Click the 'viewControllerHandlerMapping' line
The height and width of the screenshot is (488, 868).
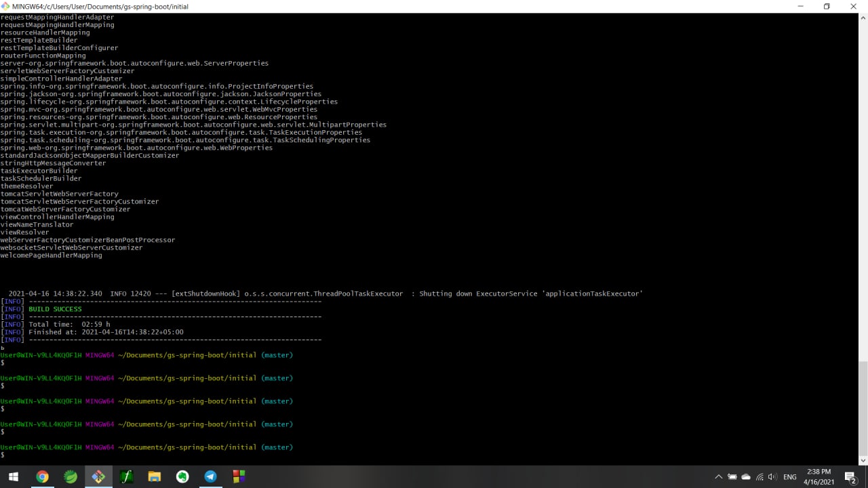(57, 217)
